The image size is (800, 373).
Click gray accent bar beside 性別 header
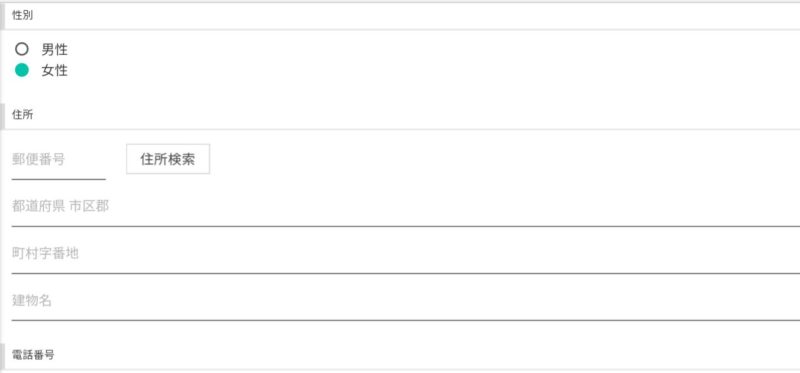tap(2, 16)
